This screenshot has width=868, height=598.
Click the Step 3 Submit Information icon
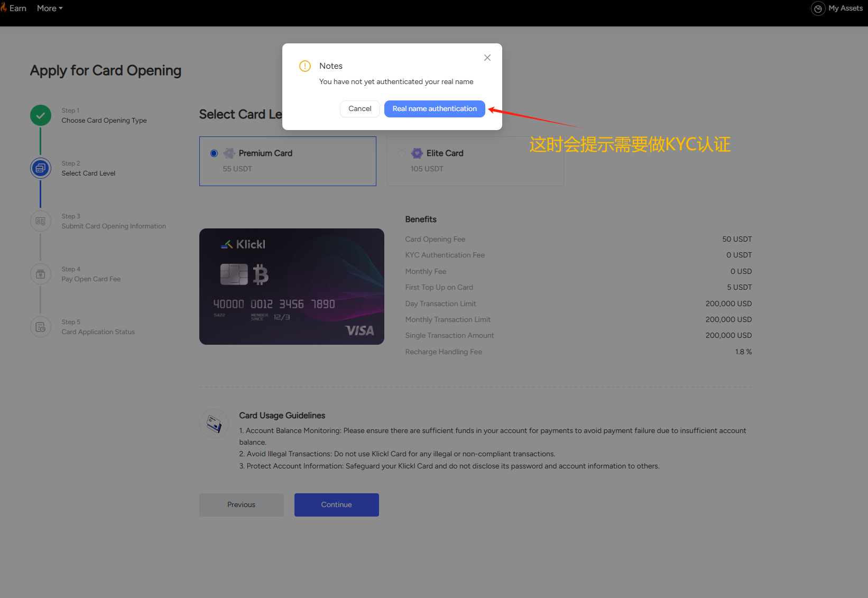point(41,221)
